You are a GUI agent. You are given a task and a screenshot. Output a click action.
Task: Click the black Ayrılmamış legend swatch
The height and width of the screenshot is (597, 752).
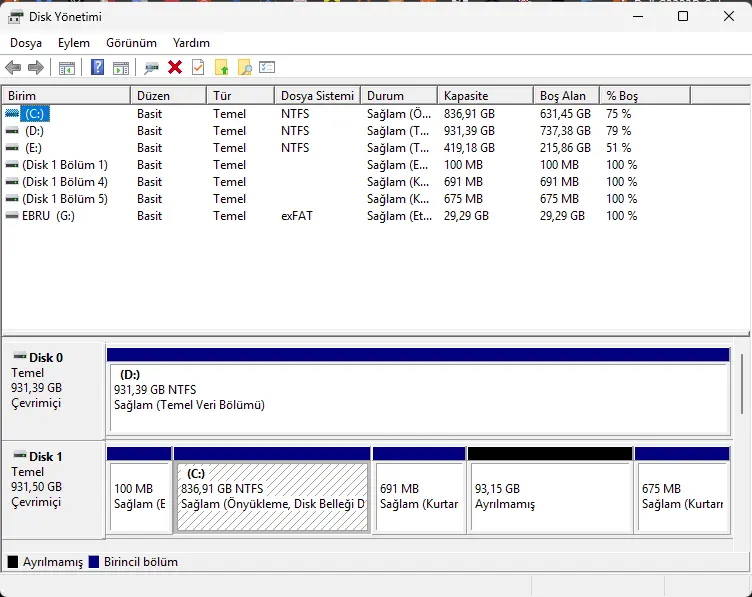(13, 562)
